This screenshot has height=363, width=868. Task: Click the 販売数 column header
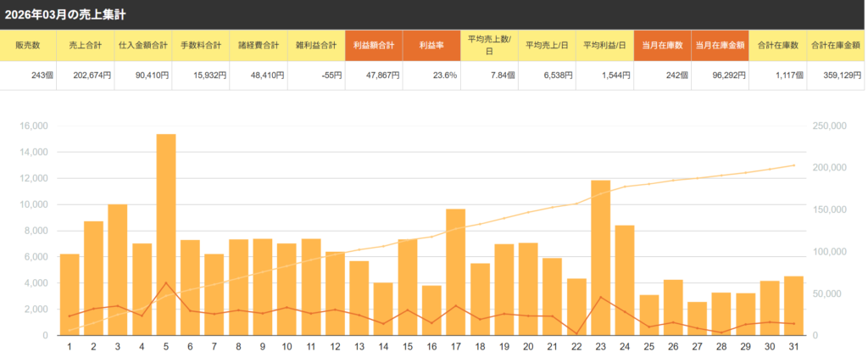point(29,45)
